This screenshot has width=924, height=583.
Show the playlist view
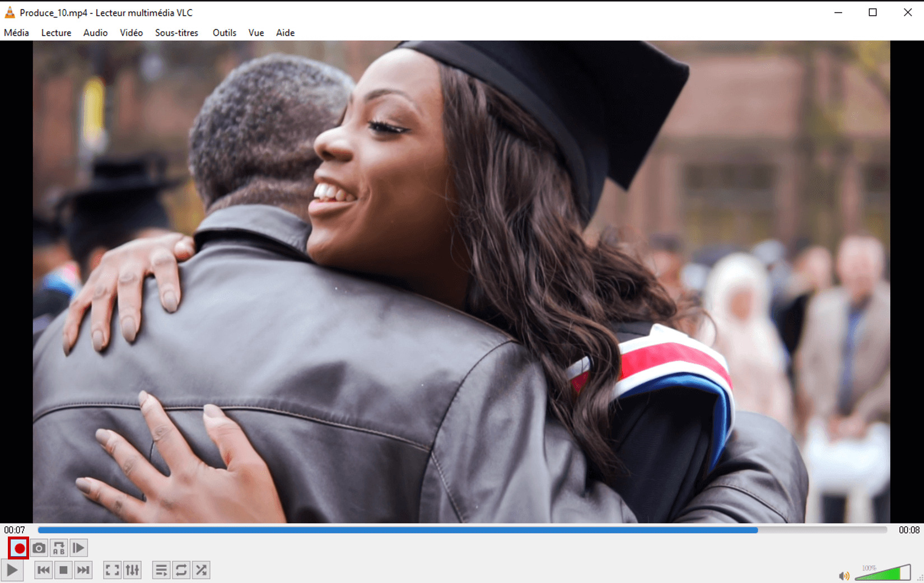point(161,570)
